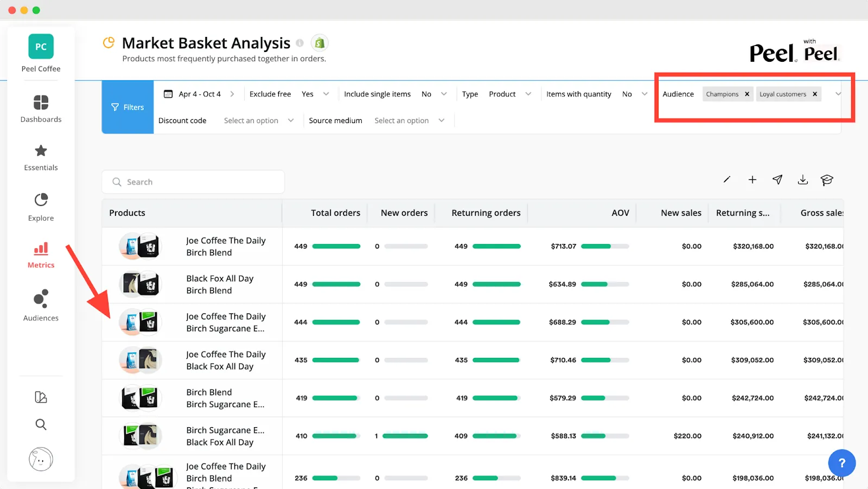Screen dimensions: 868x489
Task: Sort by the New orders column header
Action: (x=404, y=213)
